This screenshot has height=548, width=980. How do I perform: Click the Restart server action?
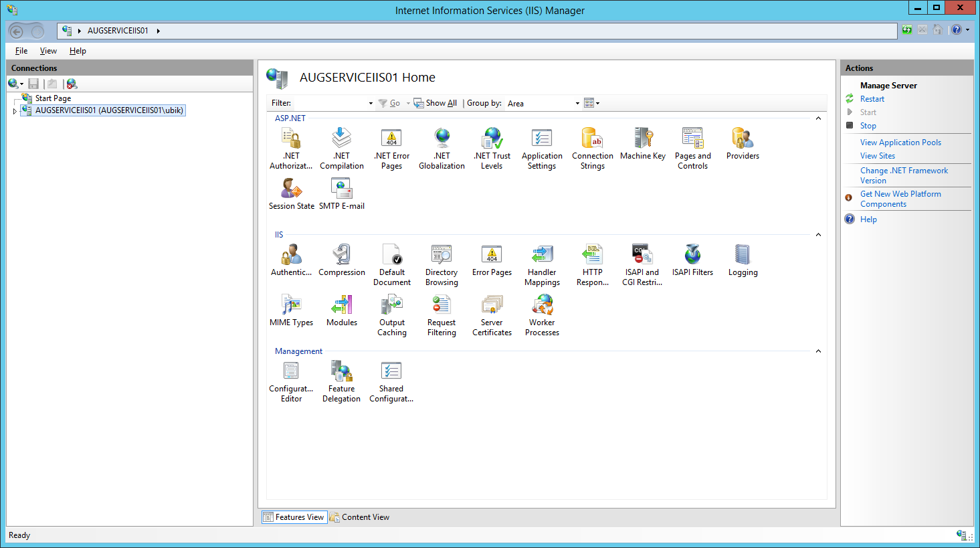tap(872, 99)
